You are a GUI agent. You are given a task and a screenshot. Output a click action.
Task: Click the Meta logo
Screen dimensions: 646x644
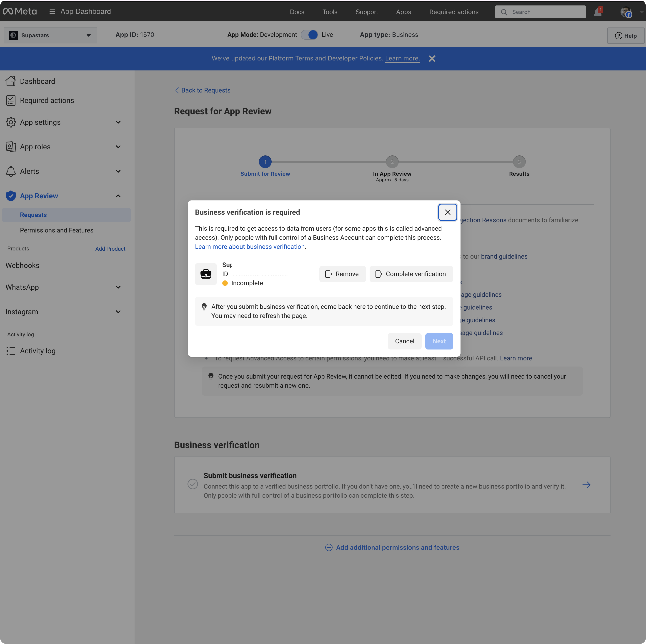[20, 11]
